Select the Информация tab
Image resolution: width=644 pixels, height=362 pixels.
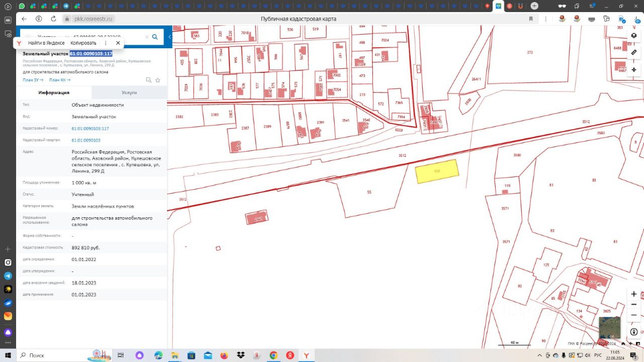pyautogui.click(x=54, y=93)
